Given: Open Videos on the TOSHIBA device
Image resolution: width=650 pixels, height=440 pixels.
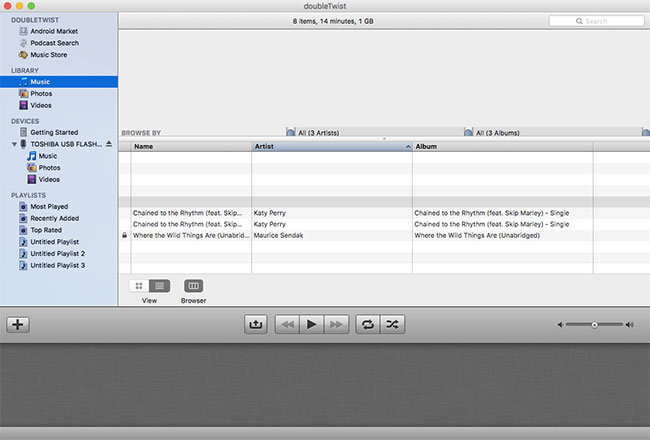Looking at the screenshot, I should point(49,179).
